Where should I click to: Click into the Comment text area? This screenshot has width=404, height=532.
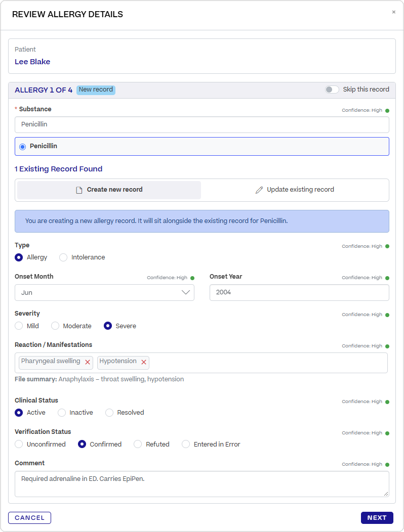[202, 484]
